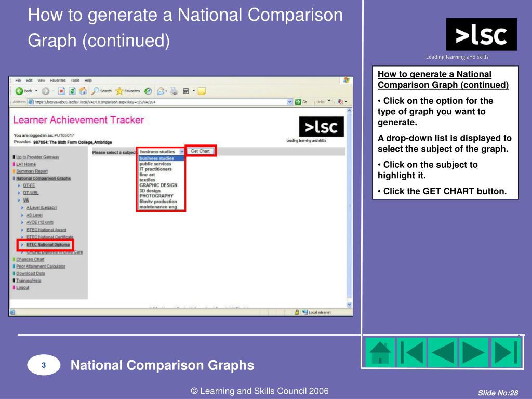Click the yellow notes icon in toolbar

point(202,91)
